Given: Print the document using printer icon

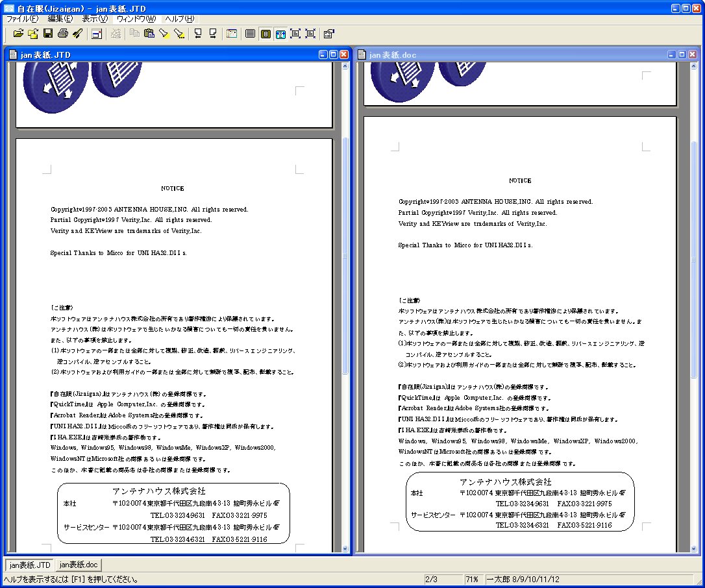Looking at the screenshot, I should click(x=63, y=34).
